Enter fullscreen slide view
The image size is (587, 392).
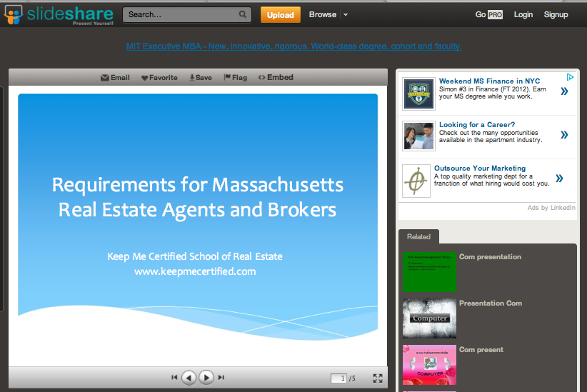[x=378, y=378]
